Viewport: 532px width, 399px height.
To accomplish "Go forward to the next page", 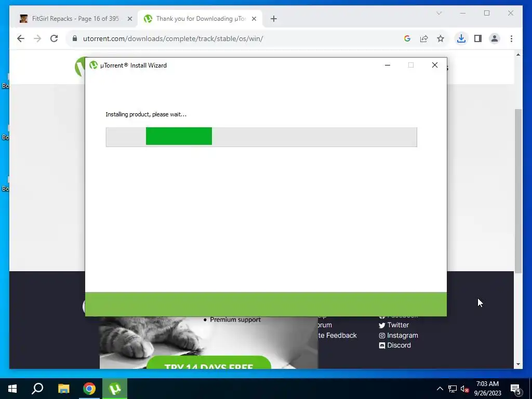I will point(37,38).
